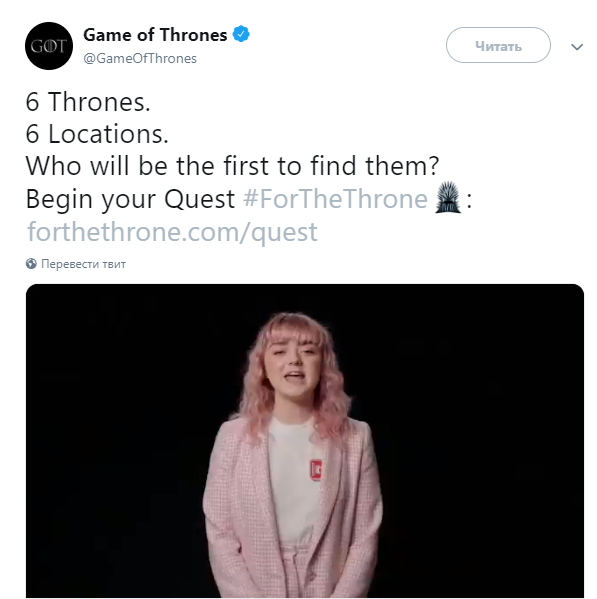The image size is (597, 599).
Task: Open the @GameOfThrones handle
Action: [x=140, y=58]
